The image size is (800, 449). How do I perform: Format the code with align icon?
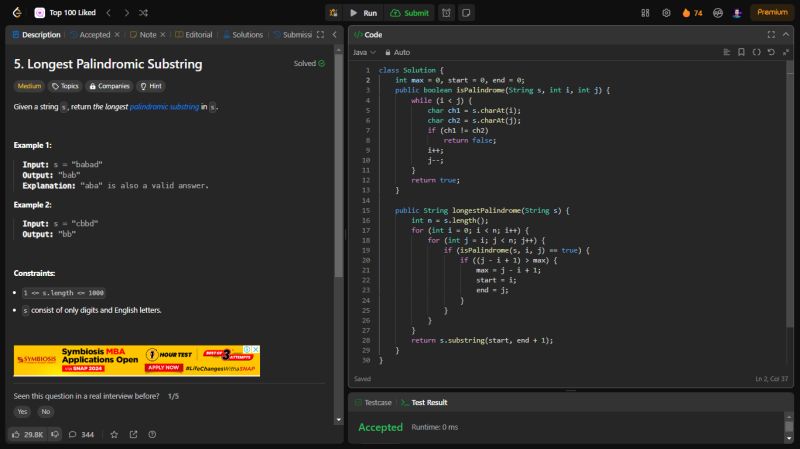727,52
